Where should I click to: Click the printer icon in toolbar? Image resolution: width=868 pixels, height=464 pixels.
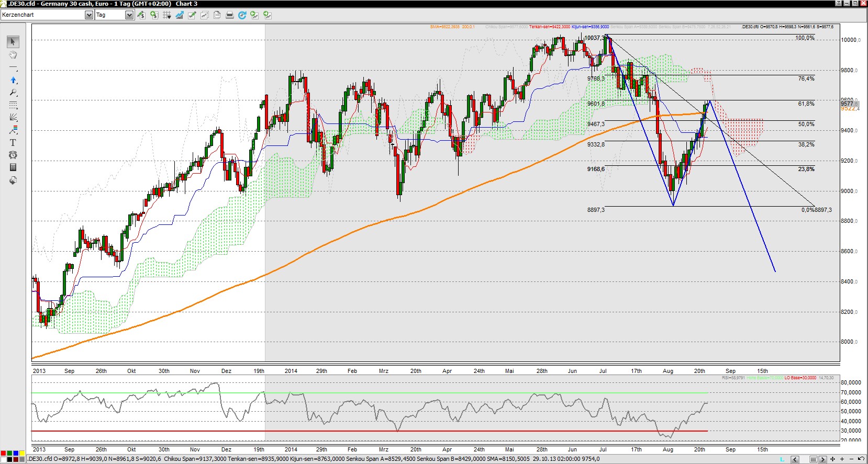point(229,15)
